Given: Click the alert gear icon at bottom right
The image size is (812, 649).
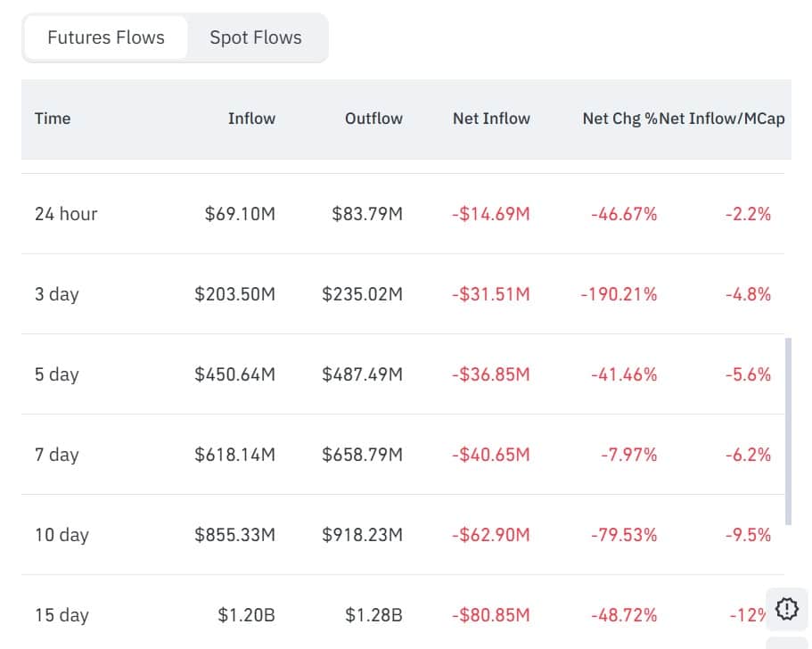Looking at the screenshot, I should [x=786, y=609].
